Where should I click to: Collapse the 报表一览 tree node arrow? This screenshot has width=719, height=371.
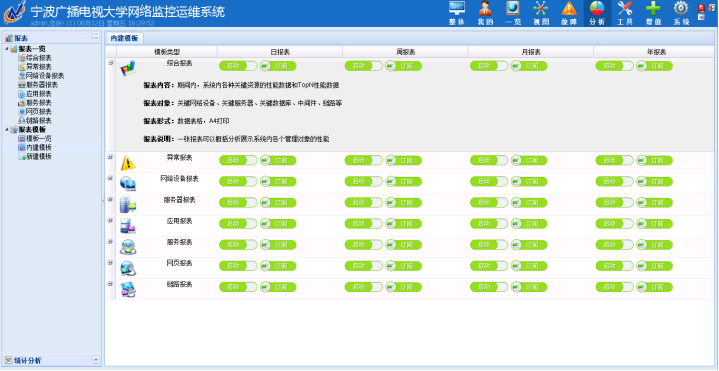6,49
